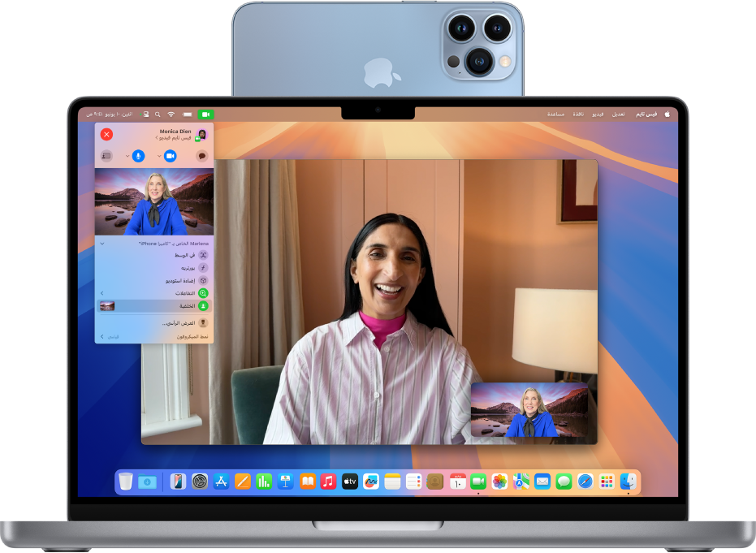Turn off the camera with video button

[x=171, y=155]
